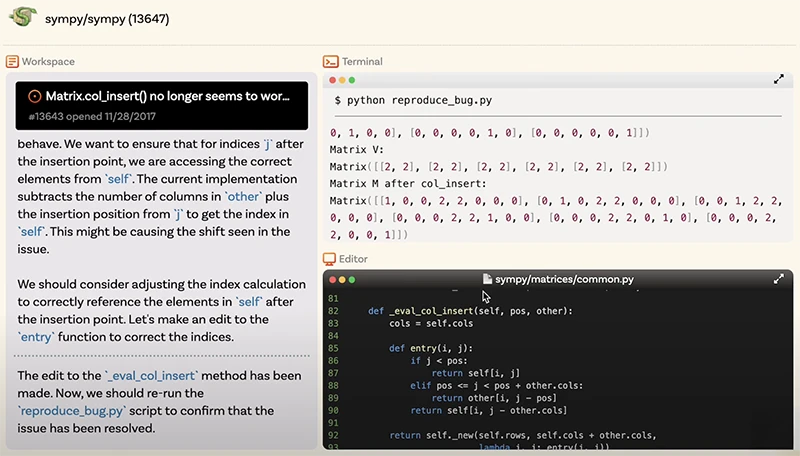
Task: Click the sympy/sympy (13647) title
Action: [107, 19]
